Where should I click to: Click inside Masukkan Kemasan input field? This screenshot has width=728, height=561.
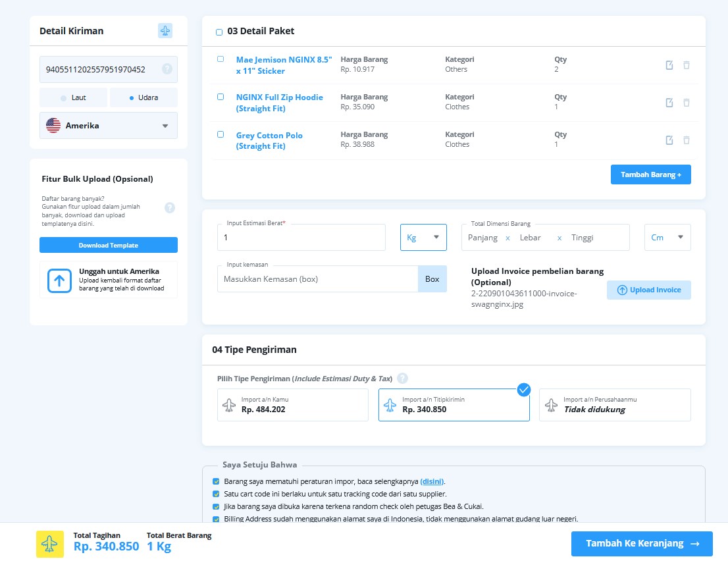[x=317, y=279]
